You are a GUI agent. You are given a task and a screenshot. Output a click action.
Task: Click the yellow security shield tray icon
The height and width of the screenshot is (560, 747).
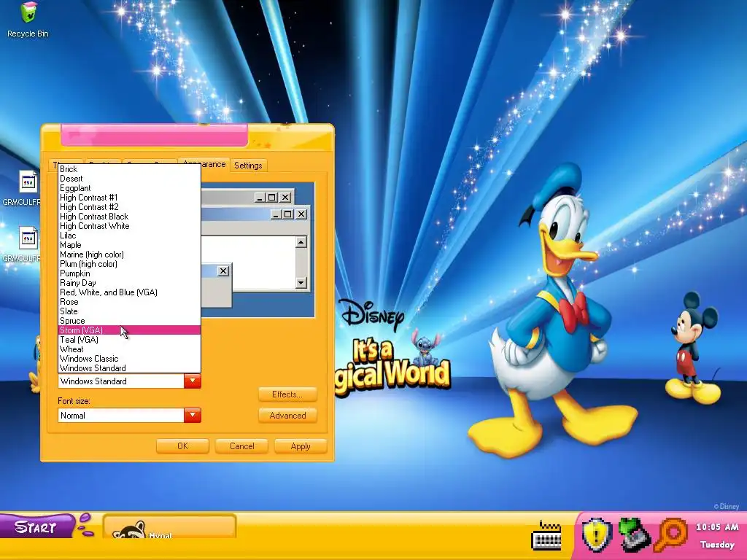click(595, 533)
